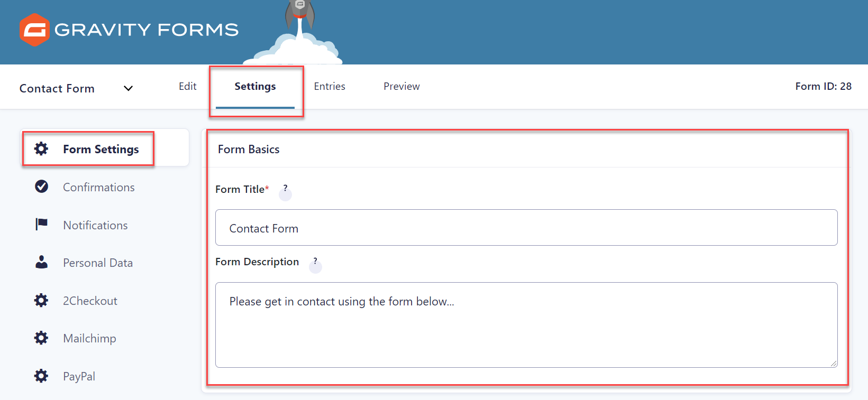This screenshot has height=400, width=868.
Task: Open the Contact Form selector label
Action: click(x=57, y=88)
